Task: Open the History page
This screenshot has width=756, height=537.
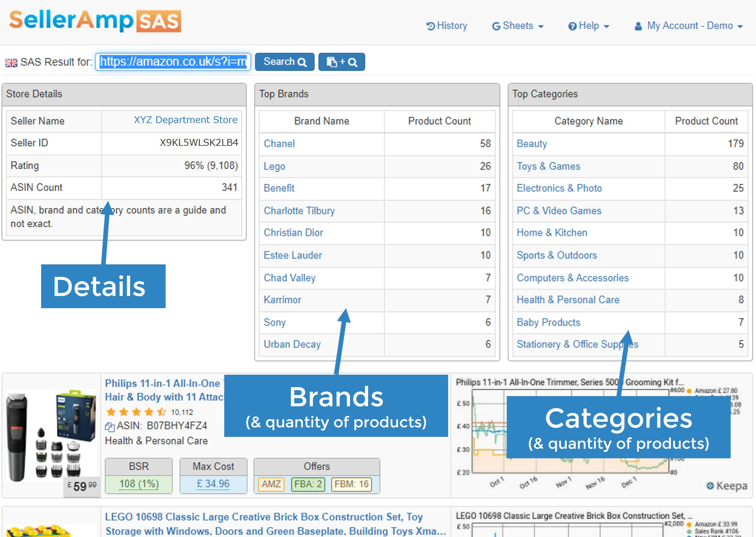Action: [447, 26]
